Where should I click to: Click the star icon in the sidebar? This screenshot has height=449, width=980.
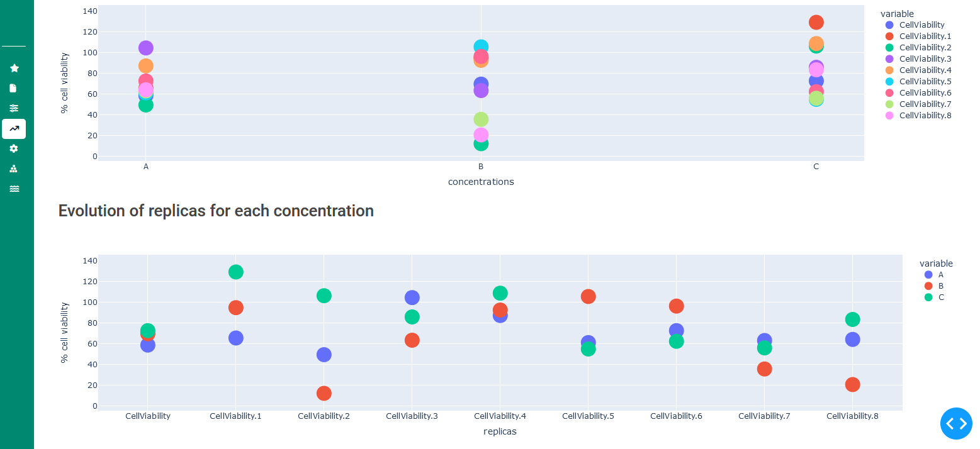pyautogui.click(x=14, y=68)
